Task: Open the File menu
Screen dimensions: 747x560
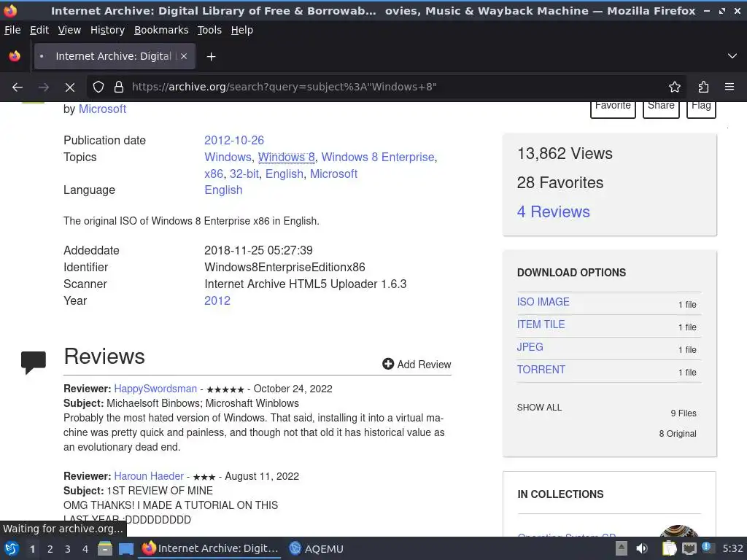Action: coord(12,30)
